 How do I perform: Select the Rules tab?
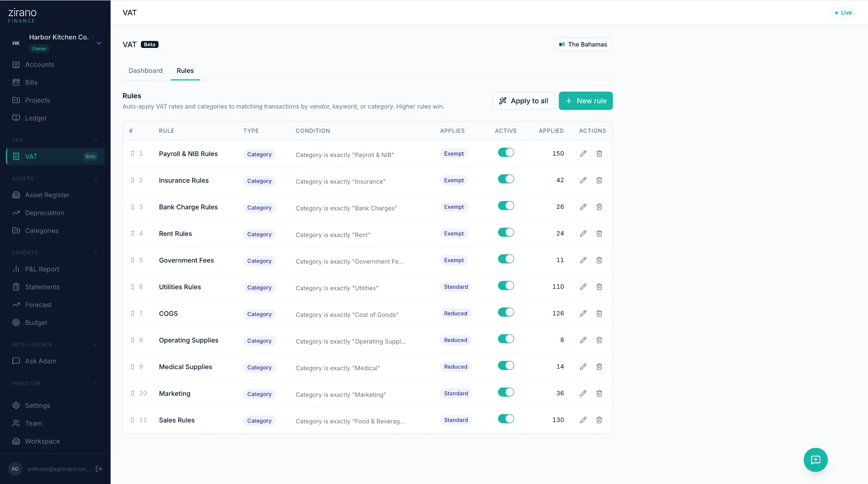point(185,71)
